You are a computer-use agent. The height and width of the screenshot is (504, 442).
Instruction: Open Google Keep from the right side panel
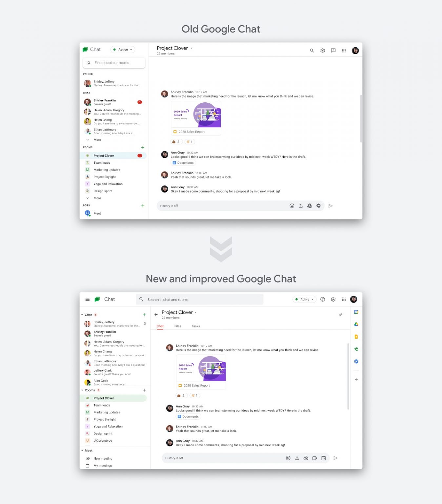pos(356,337)
